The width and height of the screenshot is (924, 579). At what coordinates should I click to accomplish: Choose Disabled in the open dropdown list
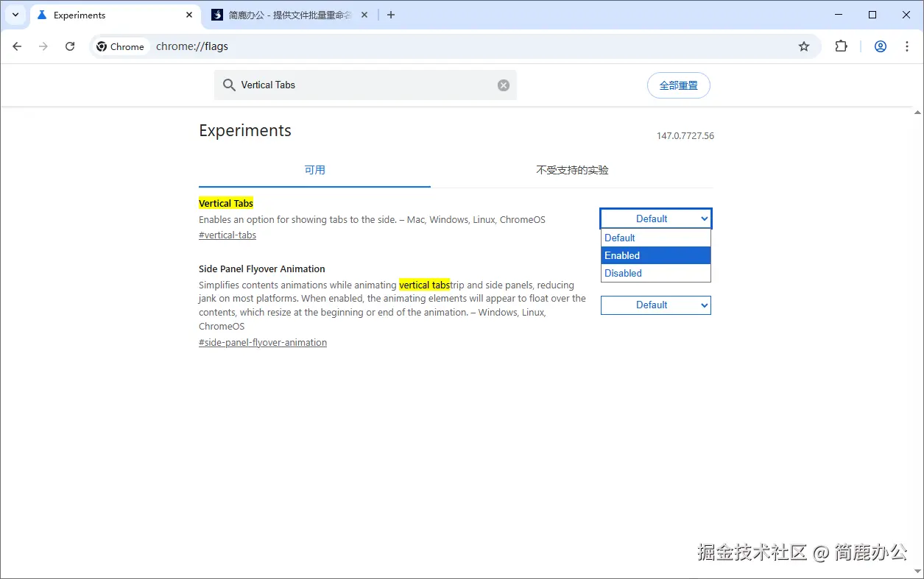tap(656, 273)
